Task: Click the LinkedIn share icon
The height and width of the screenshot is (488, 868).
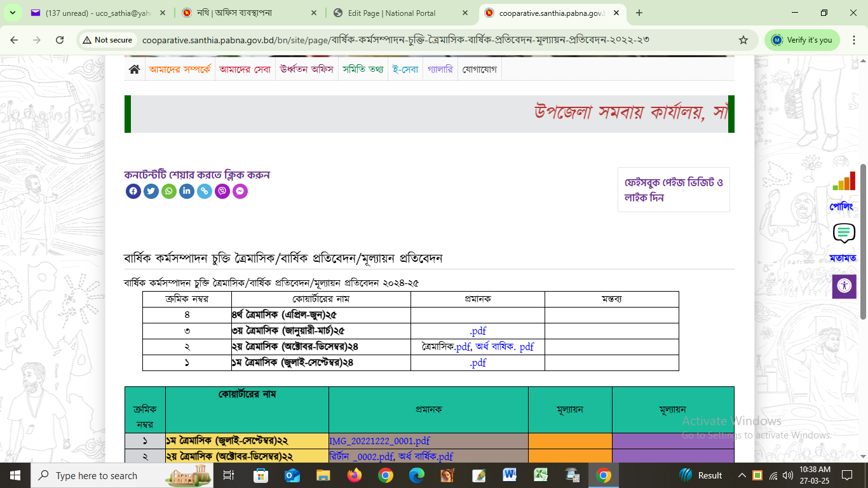Action: tap(187, 191)
